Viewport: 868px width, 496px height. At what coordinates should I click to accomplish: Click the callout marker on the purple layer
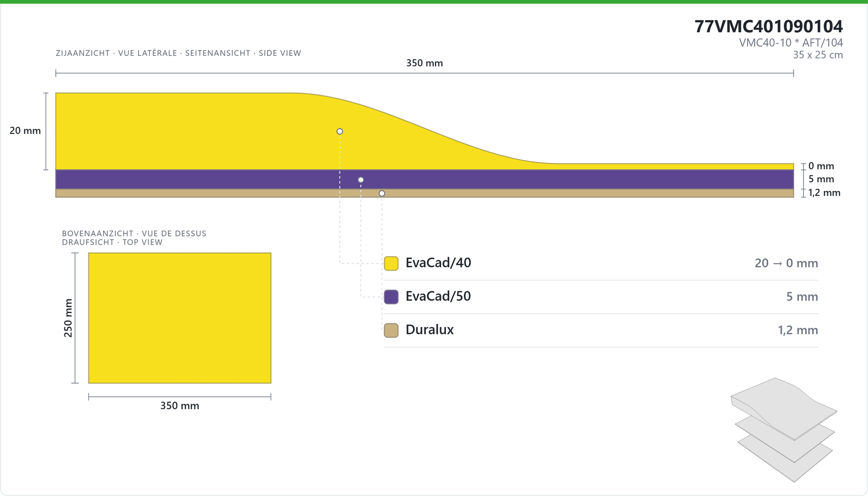click(x=361, y=180)
